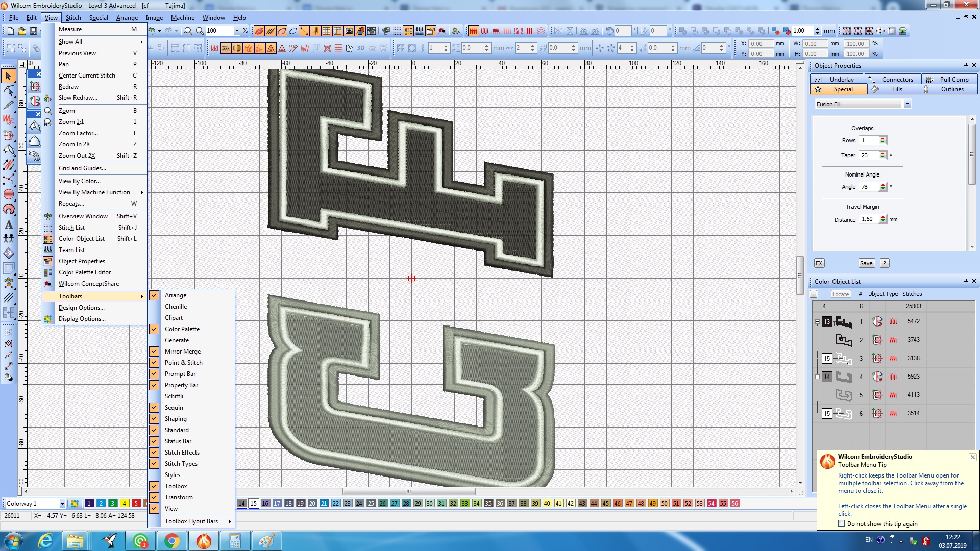The height and width of the screenshot is (551, 980).
Task: Click the Undo arrow icon
Action: click(152, 31)
